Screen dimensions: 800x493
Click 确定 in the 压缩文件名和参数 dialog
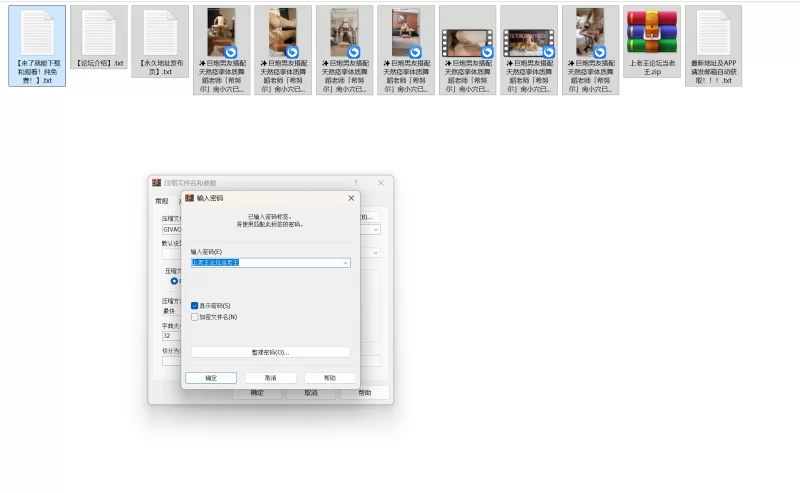[x=257, y=393]
